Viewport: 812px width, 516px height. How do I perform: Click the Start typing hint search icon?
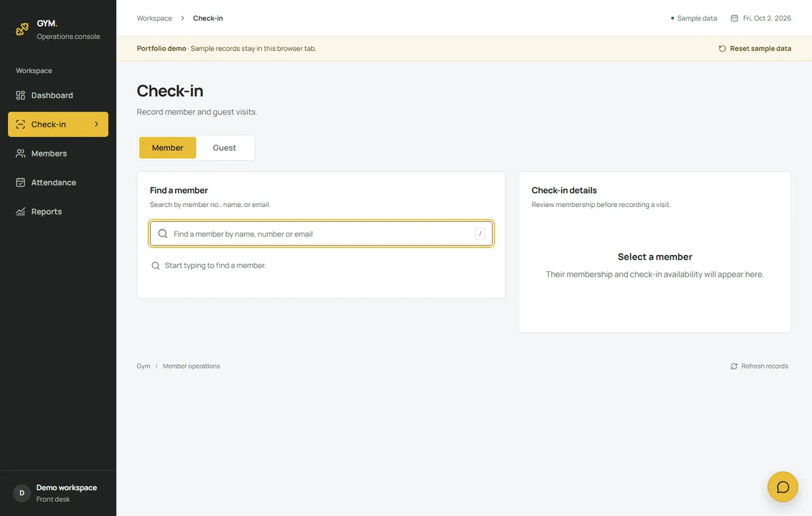[x=156, y=266]
